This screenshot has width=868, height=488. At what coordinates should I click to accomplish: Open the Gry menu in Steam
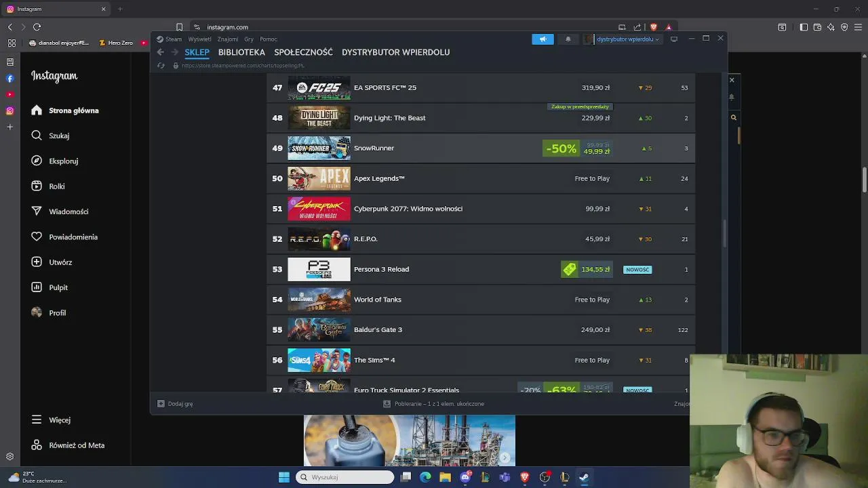click(x=249, y=39)
